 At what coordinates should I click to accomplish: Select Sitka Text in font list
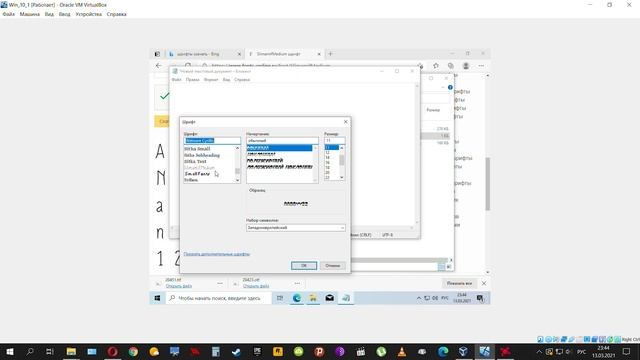click(x=195, y=161)
